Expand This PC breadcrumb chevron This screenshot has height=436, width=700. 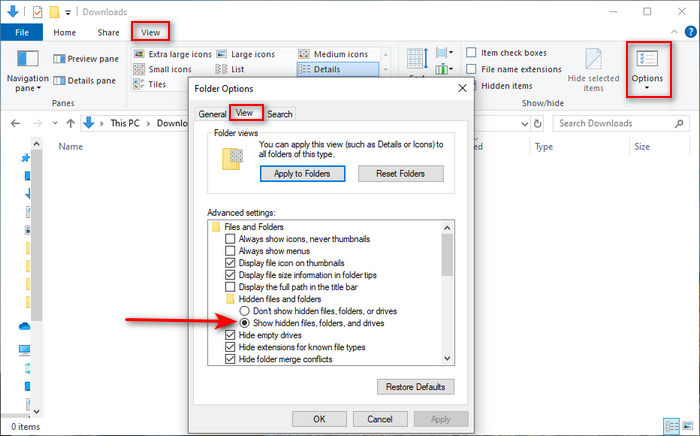tap(148, 123)
